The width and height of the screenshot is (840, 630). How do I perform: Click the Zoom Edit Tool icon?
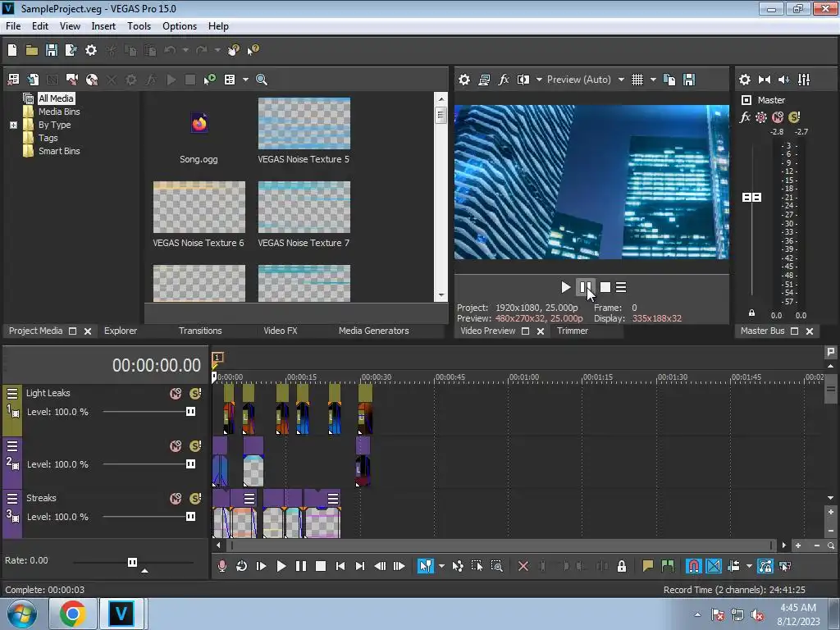click(x=496, y=566)
